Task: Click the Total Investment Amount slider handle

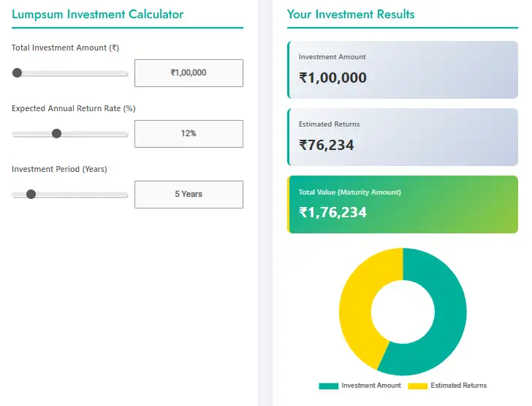Action: tap(18, 73)
